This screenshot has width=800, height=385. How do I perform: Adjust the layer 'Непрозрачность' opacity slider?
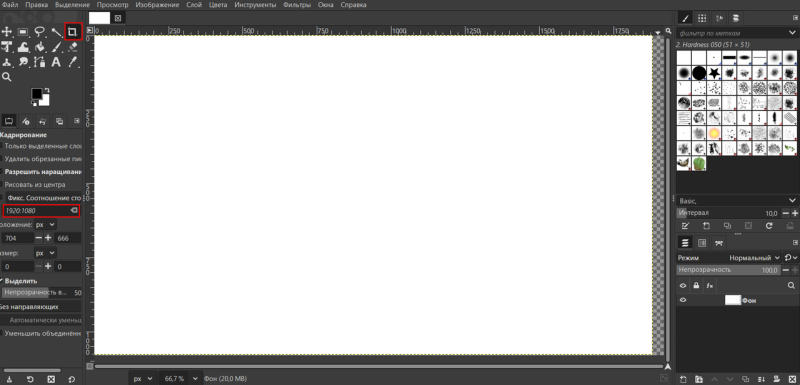[x=729, y=270]
